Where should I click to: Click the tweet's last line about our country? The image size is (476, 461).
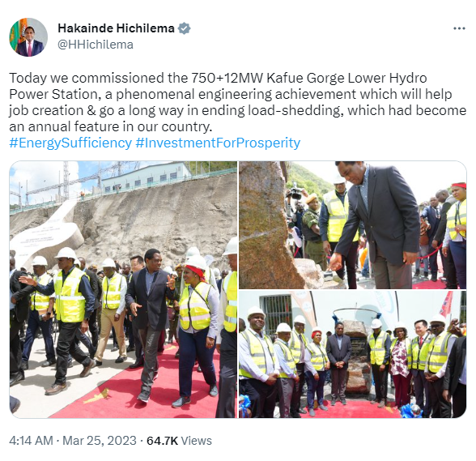(110, 126)
